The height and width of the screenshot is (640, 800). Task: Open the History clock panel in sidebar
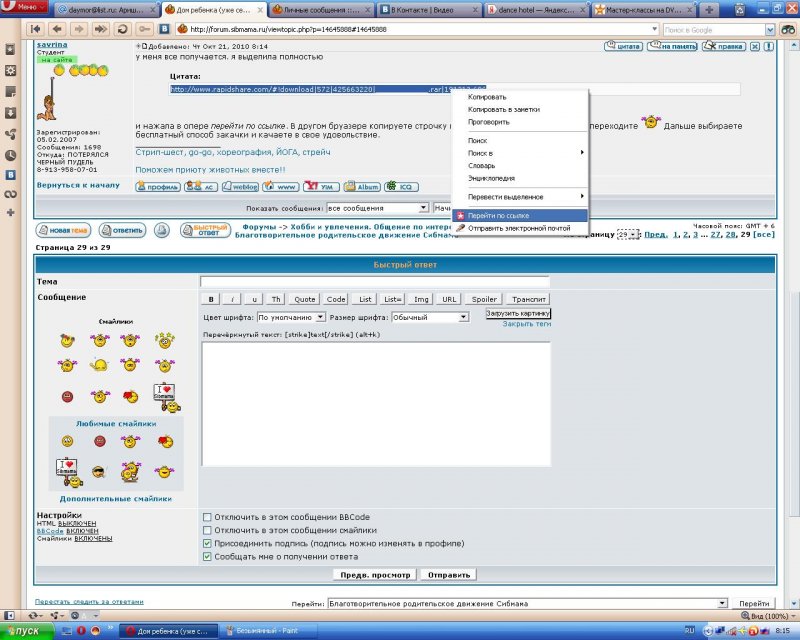(x=10, y=155)
